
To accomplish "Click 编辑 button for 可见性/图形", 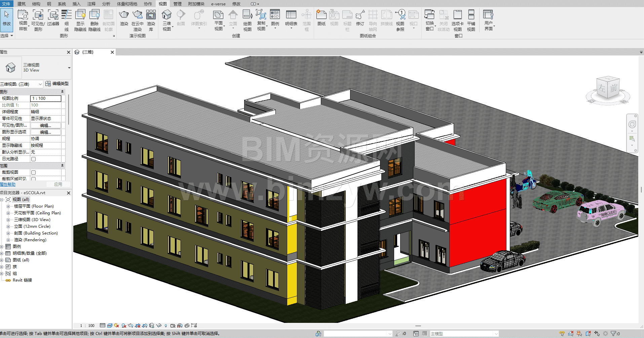I will (x=46, y=125).
